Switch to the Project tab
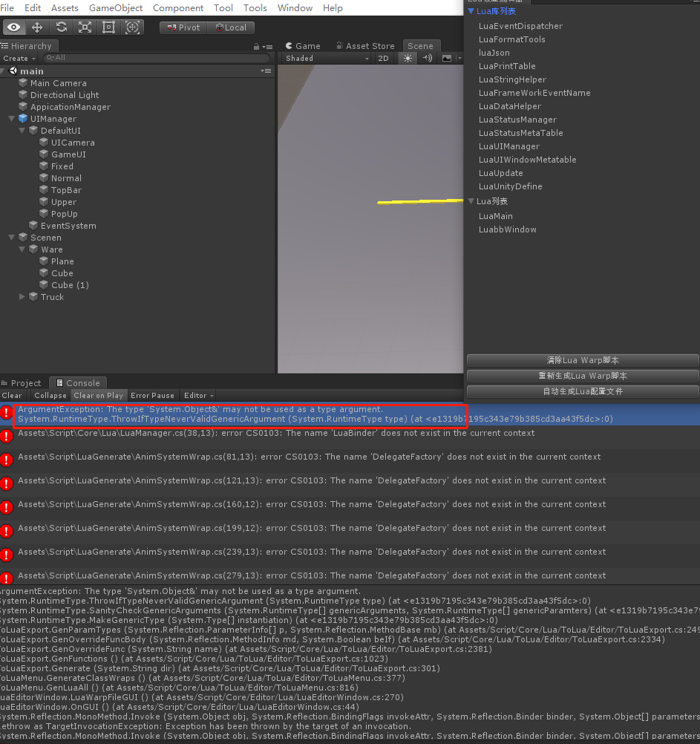Screen dimensions: 700x744 [22, 383]
